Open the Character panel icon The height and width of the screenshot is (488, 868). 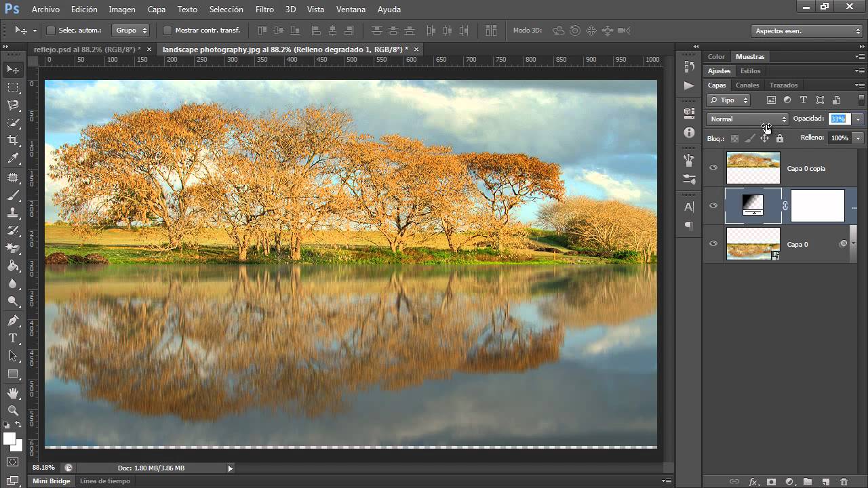689,207
